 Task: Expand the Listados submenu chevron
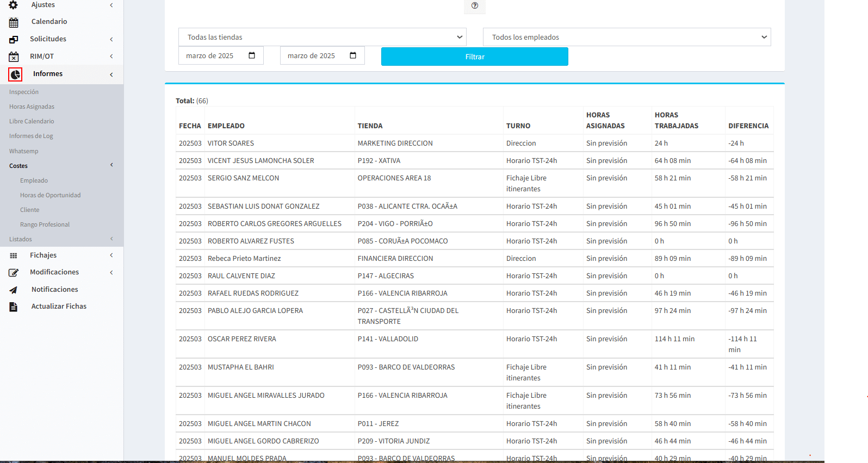(x=111, y=239)
